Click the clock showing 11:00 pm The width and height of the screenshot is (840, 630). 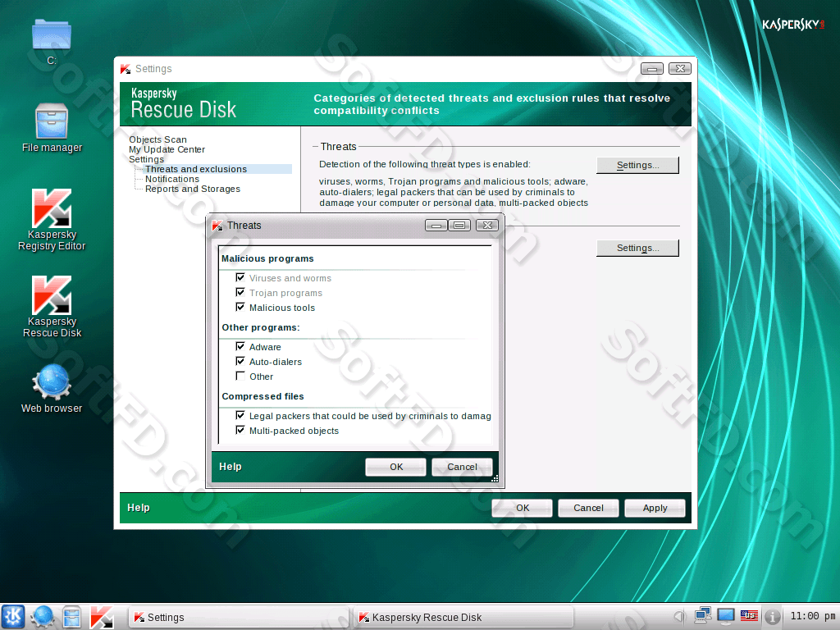(x=813, y=616)
